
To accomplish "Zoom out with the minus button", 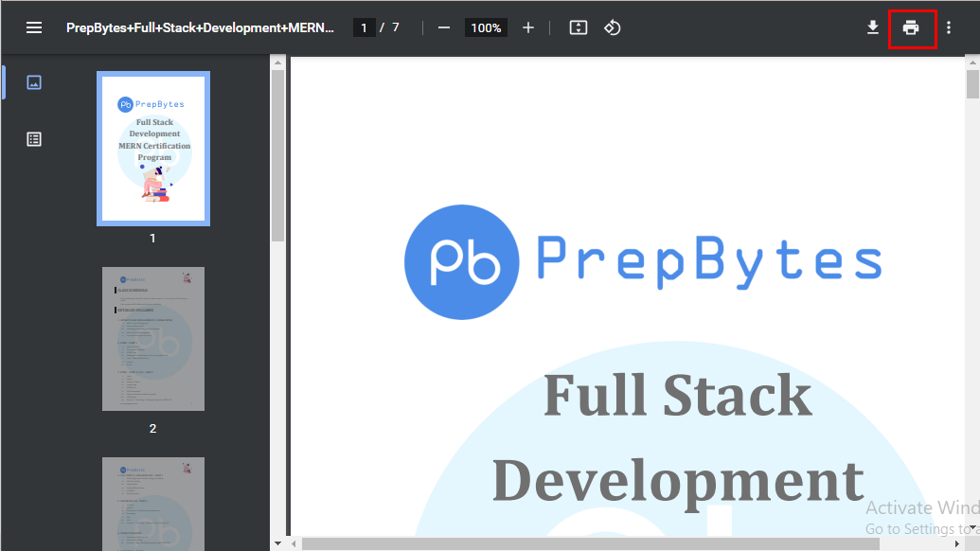I will click(x=444, y=27).
